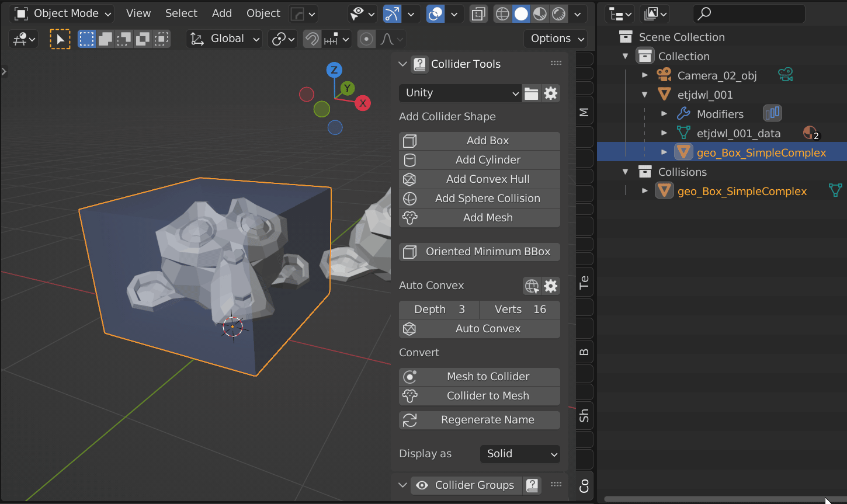
Task: Switch to wireframe viewport shading
Action: [502, 14]
